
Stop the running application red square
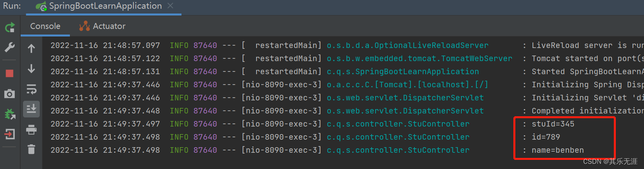click(10, 73)
